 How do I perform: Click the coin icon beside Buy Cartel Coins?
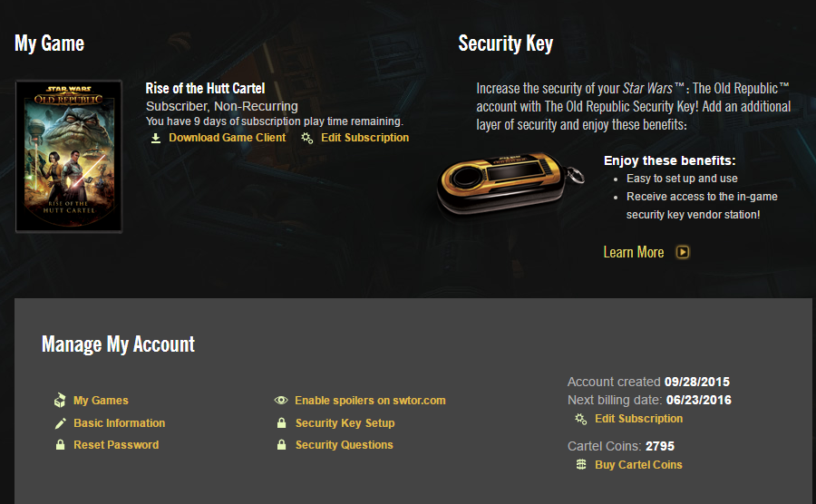(581, 465)
